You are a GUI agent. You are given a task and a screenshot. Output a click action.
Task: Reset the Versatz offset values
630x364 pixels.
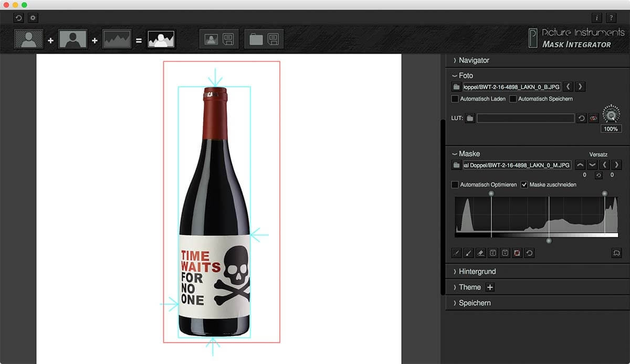click(598, 175)
